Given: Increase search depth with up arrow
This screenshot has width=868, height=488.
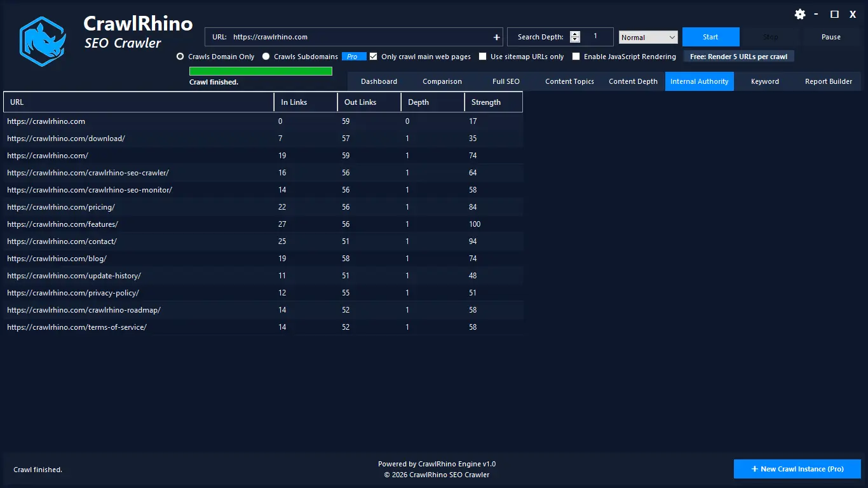Looking at the screenshot, I should click(x=575, y=34).
